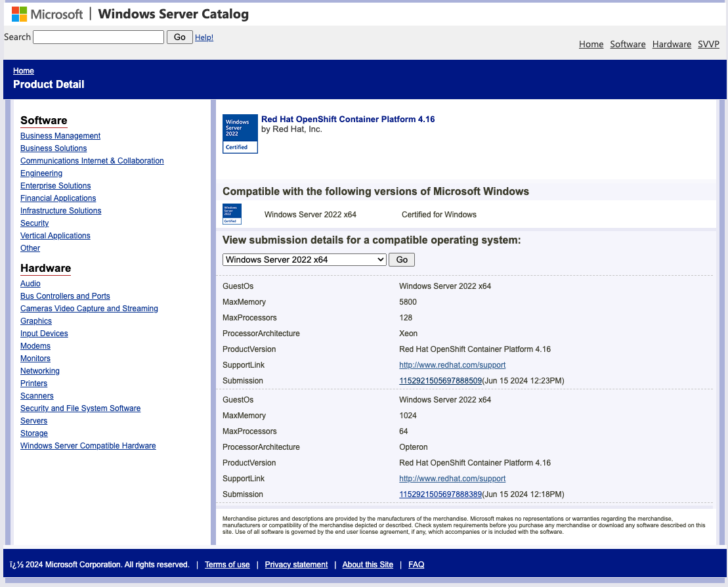Open Software in top navigation
Viewport: 728px width, 587px height.
click(x=628, y=44)
